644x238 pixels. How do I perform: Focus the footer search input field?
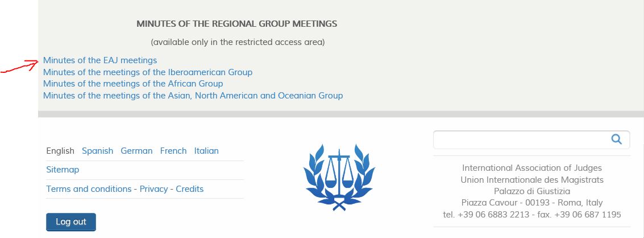(x=521, y=139)
